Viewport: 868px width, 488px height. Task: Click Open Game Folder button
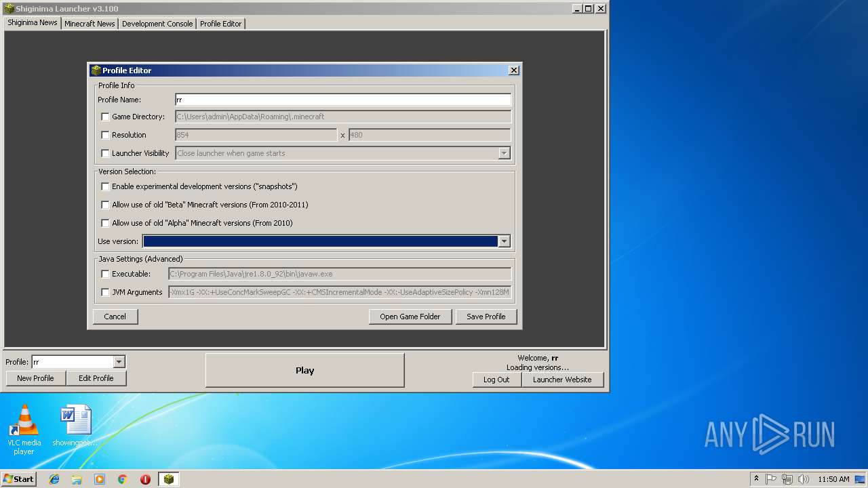pyautogui.click(x=410, y=317)
